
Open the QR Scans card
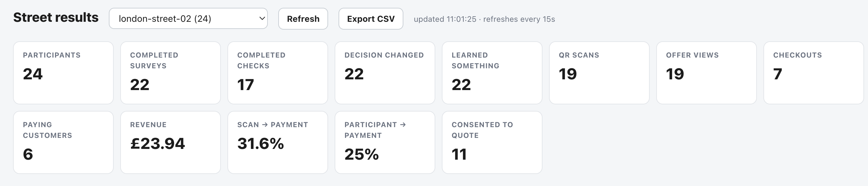[599, 73]
